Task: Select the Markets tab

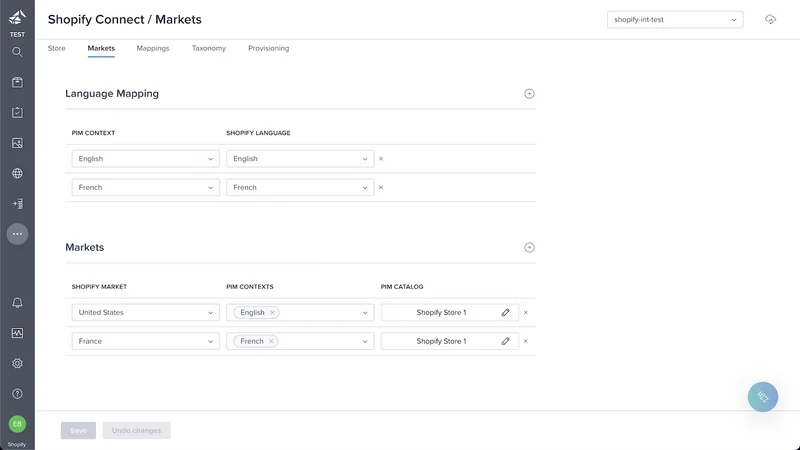Action: [x=101, y=48]
